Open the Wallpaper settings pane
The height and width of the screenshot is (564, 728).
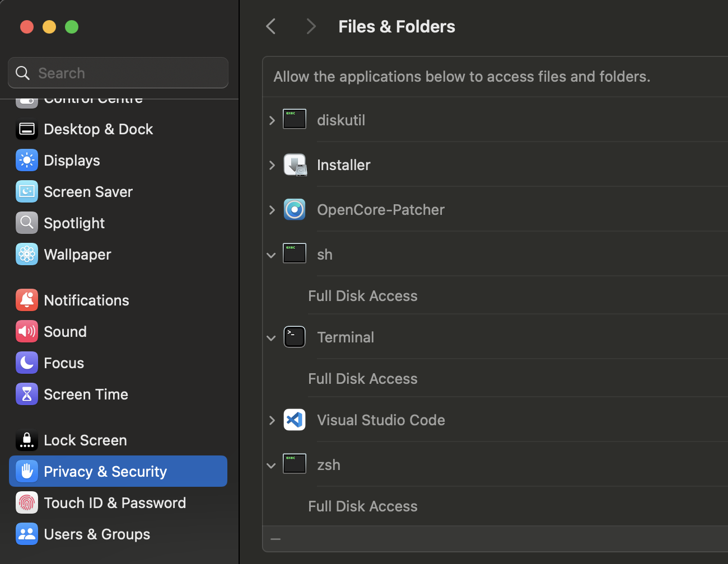[x=77, y=255]
